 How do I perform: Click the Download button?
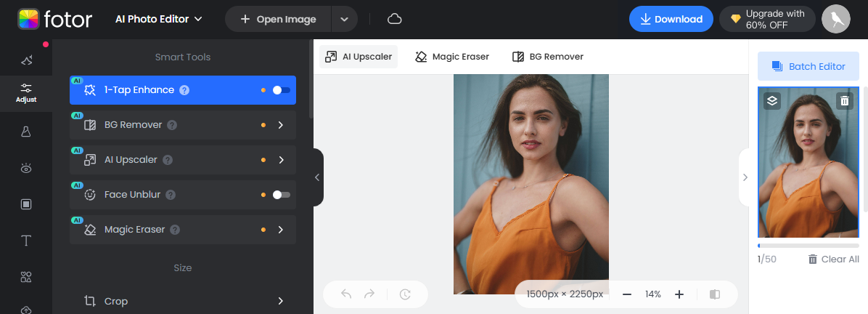point(671,19)
